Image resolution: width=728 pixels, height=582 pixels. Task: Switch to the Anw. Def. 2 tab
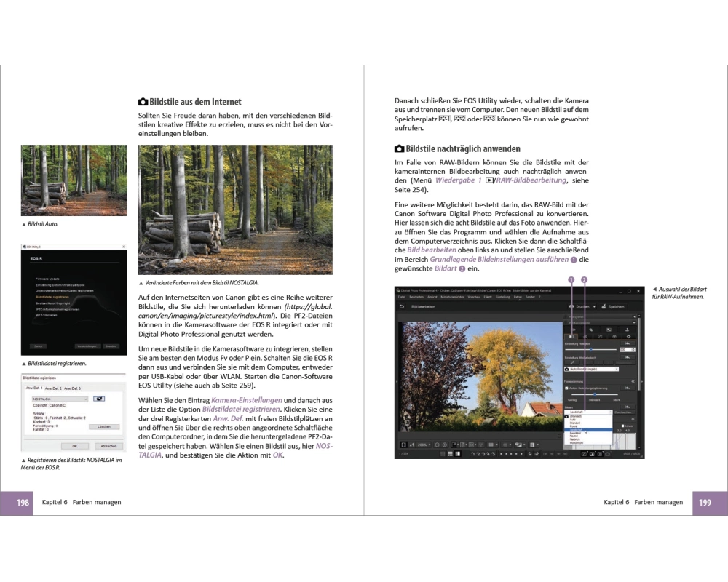(53, 388)
